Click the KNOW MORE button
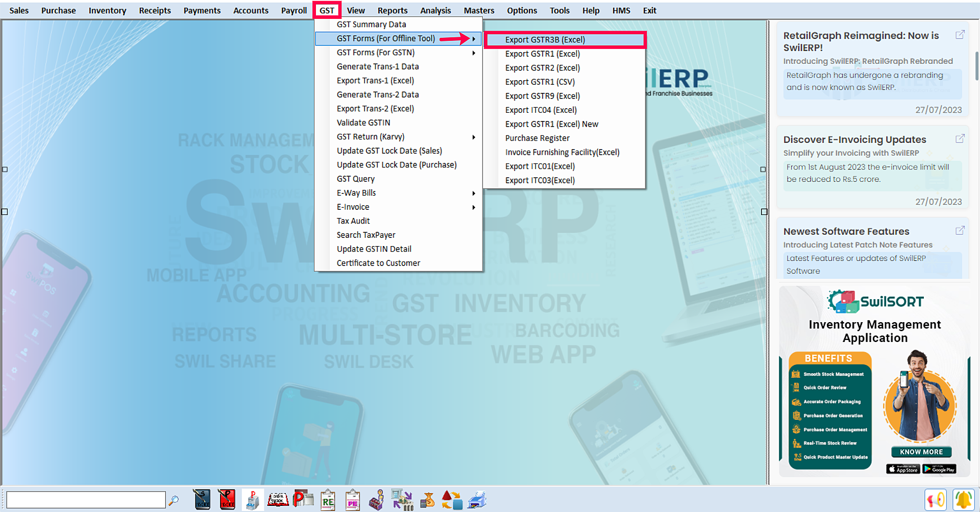 [921, 452]
